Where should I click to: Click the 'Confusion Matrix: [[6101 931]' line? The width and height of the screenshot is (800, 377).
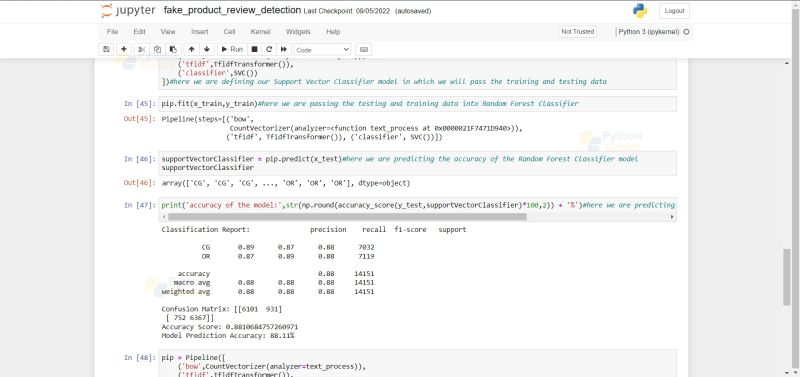click(221, 309)
